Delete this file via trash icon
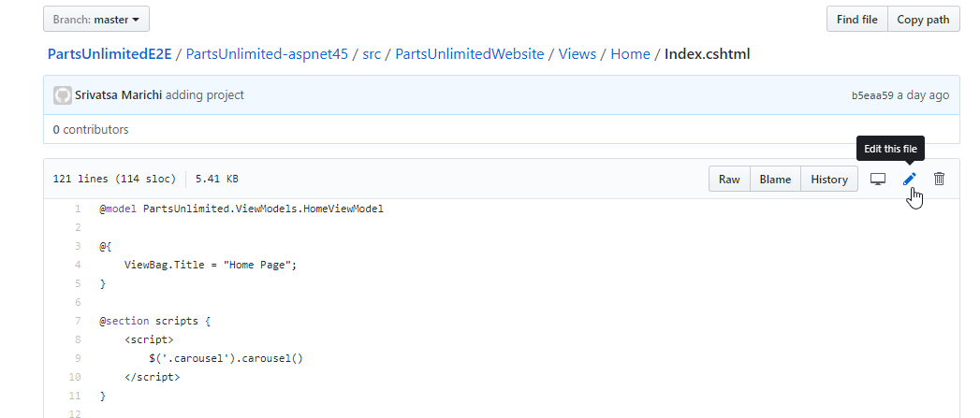This screenshot has width=980, height=418. coord(939,180)
